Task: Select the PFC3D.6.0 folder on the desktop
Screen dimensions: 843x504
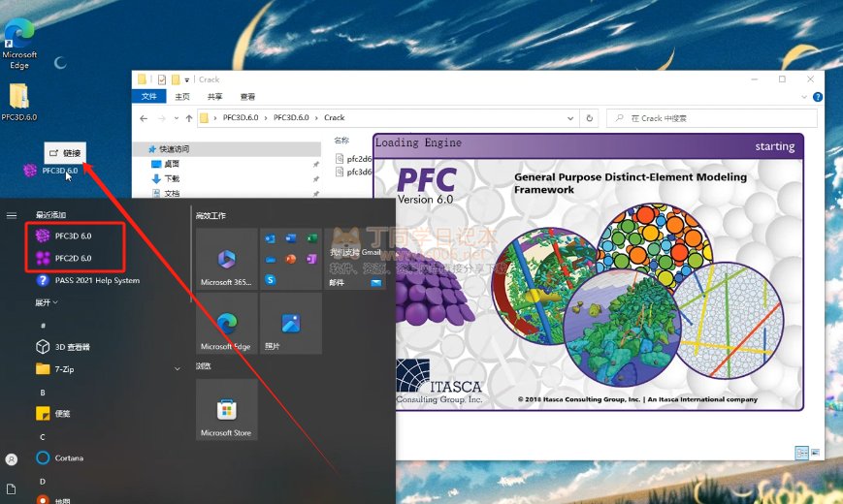Action: point(18,102)
